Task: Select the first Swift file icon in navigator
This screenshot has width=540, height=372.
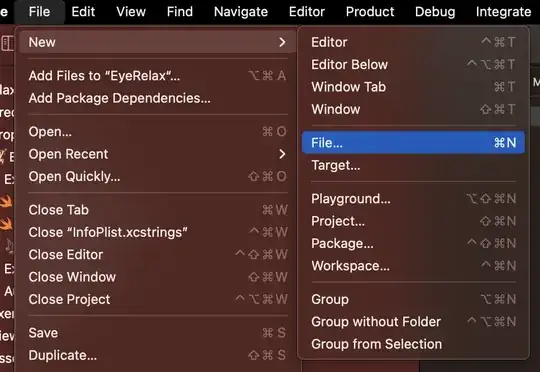Action: tap(6, 201)
